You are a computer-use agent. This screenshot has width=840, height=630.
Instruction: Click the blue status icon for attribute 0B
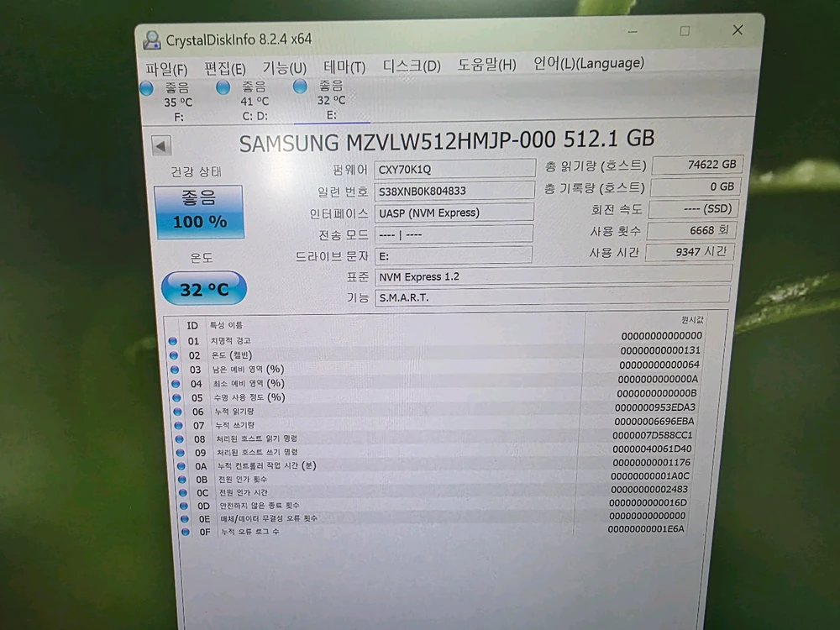(182, 480)
